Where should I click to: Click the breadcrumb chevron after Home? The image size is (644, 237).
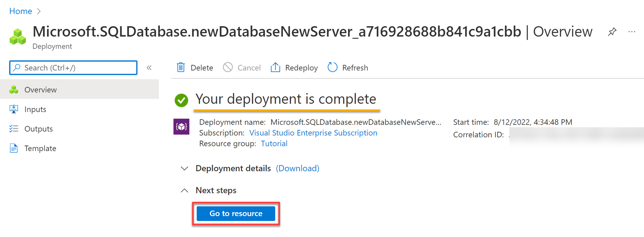coord(39,11)
